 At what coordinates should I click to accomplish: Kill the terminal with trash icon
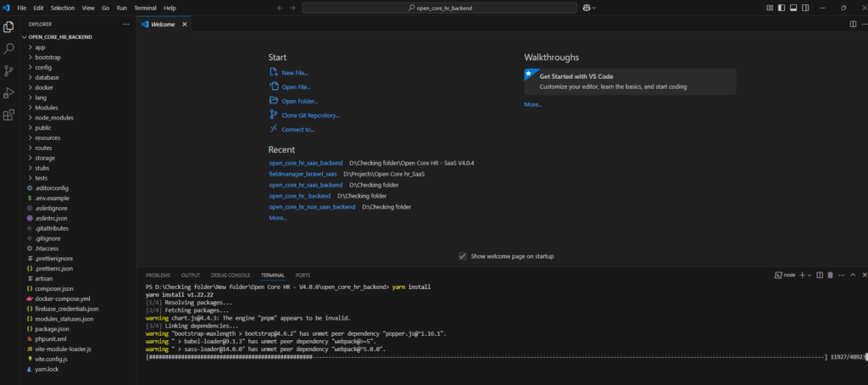pyautogui.click(x=831, y=275)
